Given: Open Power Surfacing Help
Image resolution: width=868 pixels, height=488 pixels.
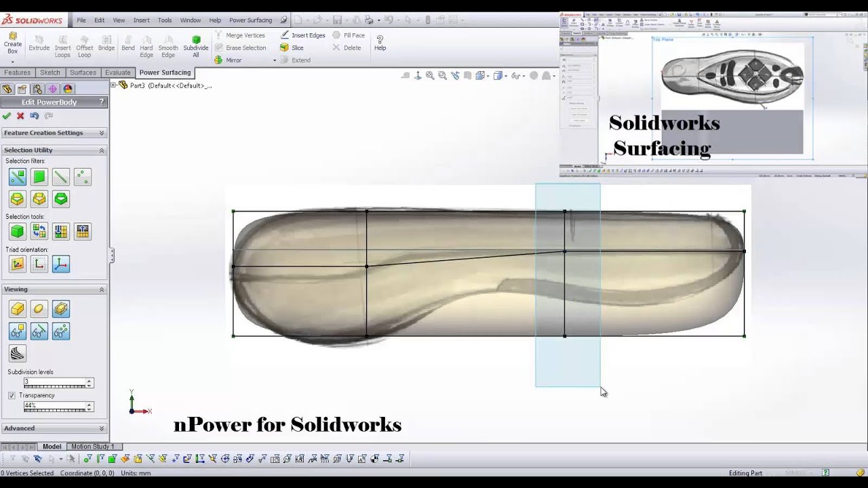Looking at the screenshot, I should 380,43.
